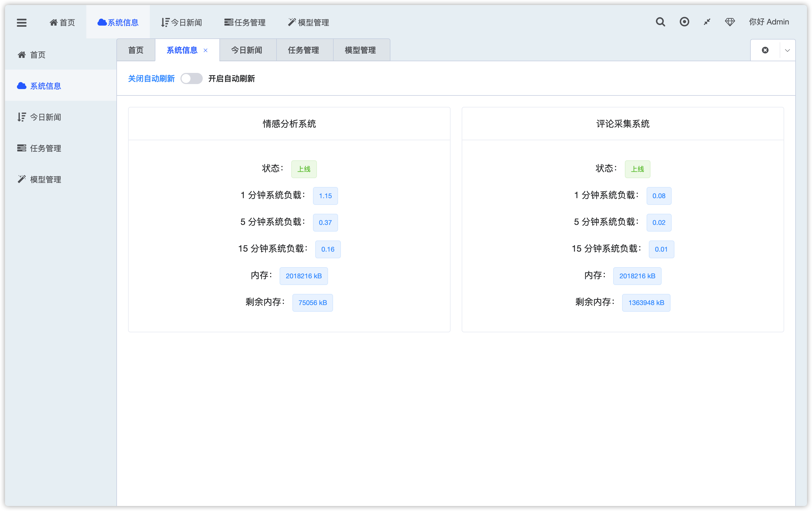The height and width of the screenshot is (511, 812).
Task: Click the sort icon next to 今日新闻 in sidebar
Action: coord(22,117)
